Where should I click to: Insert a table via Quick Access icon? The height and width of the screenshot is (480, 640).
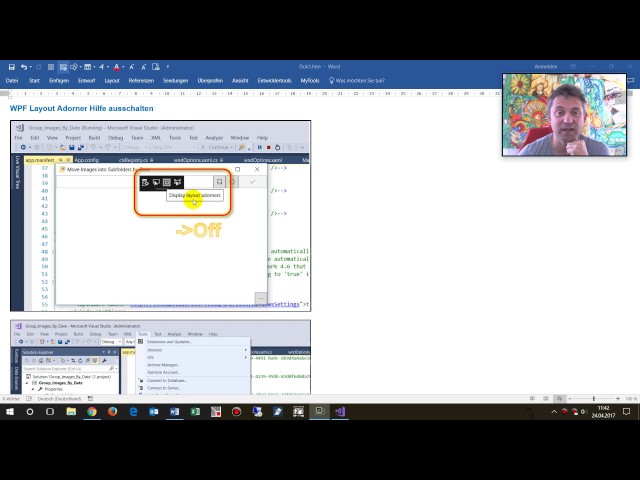click(x=87, y=67)
